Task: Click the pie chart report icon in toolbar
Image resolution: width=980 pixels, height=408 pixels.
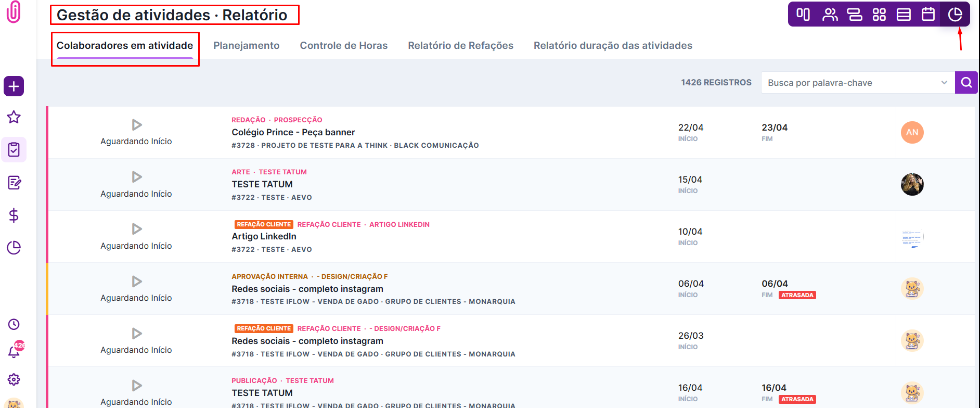Action: [955, 15]
